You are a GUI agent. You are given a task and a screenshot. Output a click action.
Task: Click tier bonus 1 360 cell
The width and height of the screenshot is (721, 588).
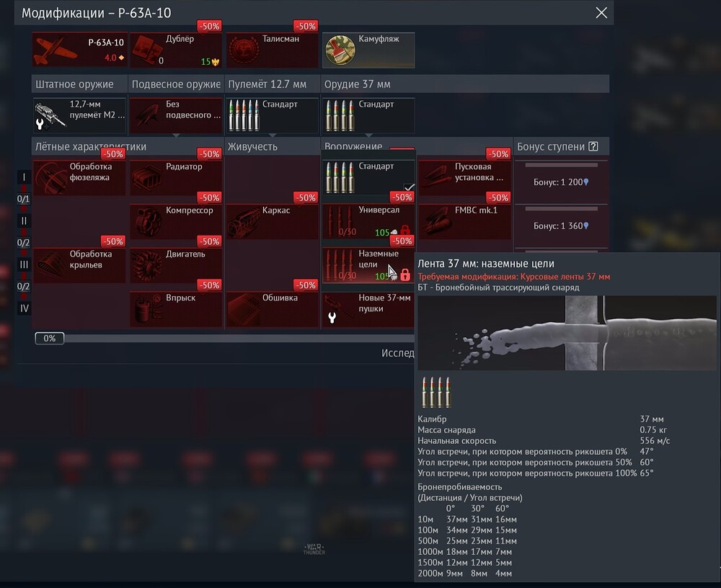tap(561, 226)
